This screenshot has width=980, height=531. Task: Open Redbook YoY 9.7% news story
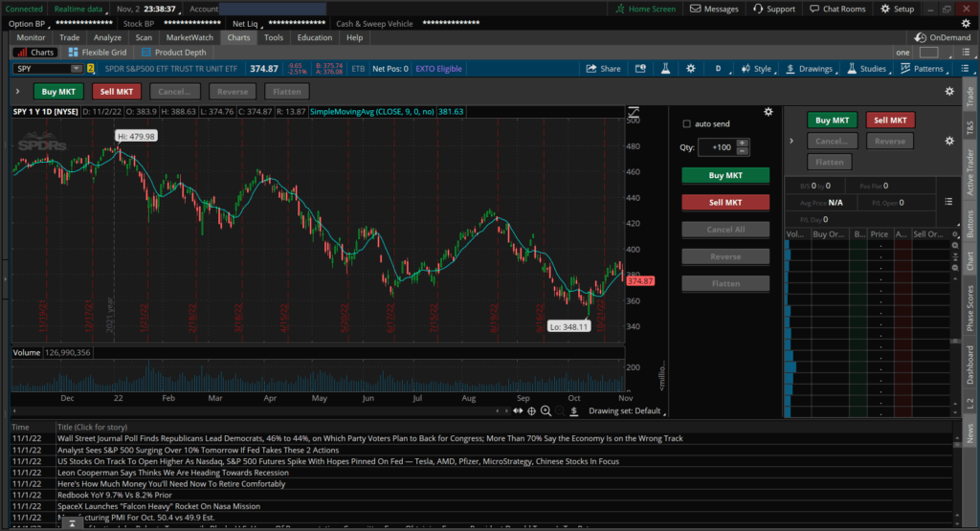[x=115, y=496]
